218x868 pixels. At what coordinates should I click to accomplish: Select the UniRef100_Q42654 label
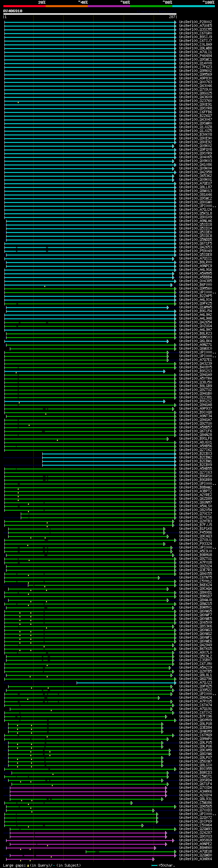pos(196,322)
